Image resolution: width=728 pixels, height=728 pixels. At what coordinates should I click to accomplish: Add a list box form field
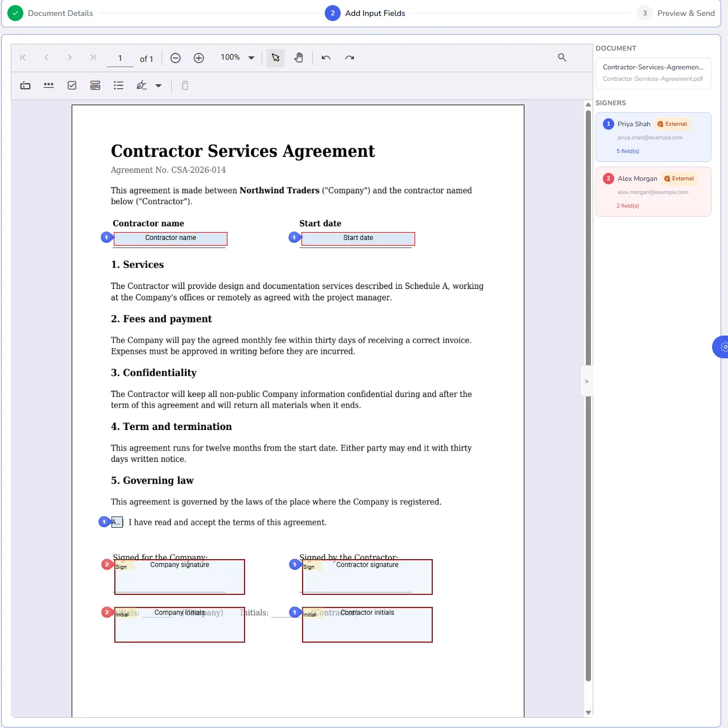point(118,85)
